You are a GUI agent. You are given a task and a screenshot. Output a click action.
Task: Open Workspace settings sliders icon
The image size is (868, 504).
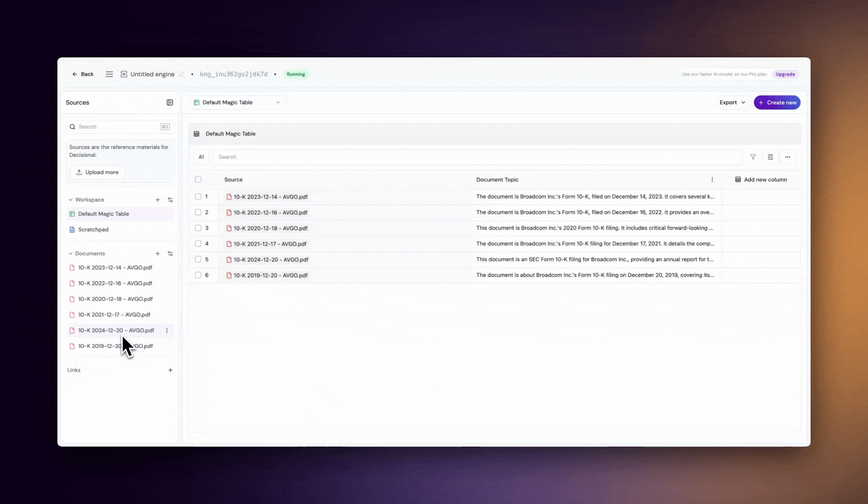click(x=170, y=200)
